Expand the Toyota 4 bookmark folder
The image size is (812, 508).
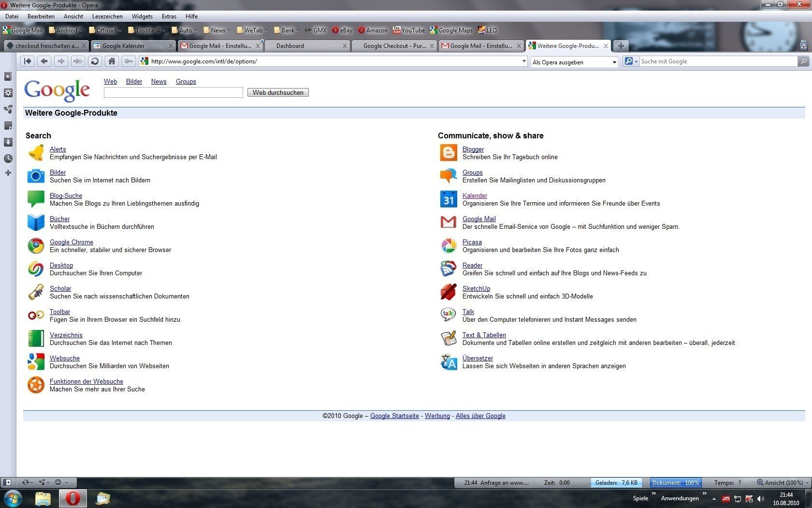point(147,30)
